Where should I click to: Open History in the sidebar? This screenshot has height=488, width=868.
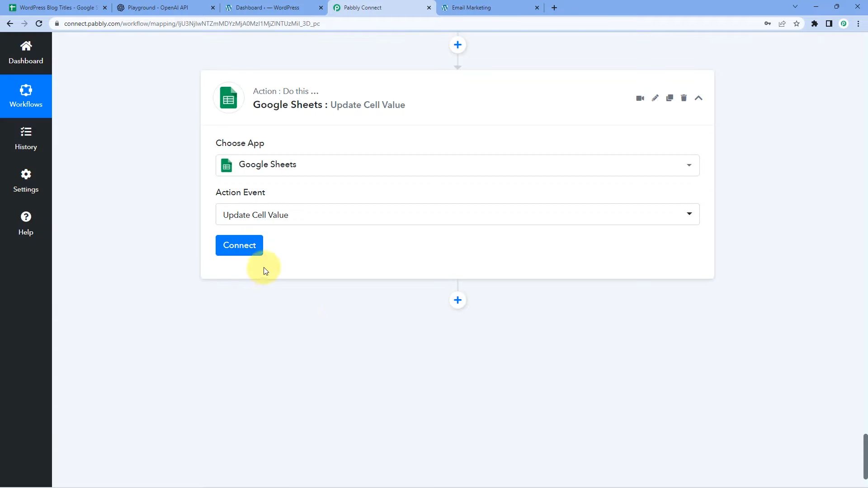(x=26, y=138)
